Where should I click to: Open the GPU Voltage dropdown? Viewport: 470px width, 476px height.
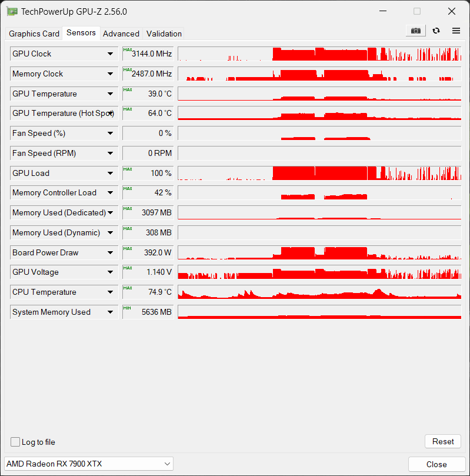(110, 272)
